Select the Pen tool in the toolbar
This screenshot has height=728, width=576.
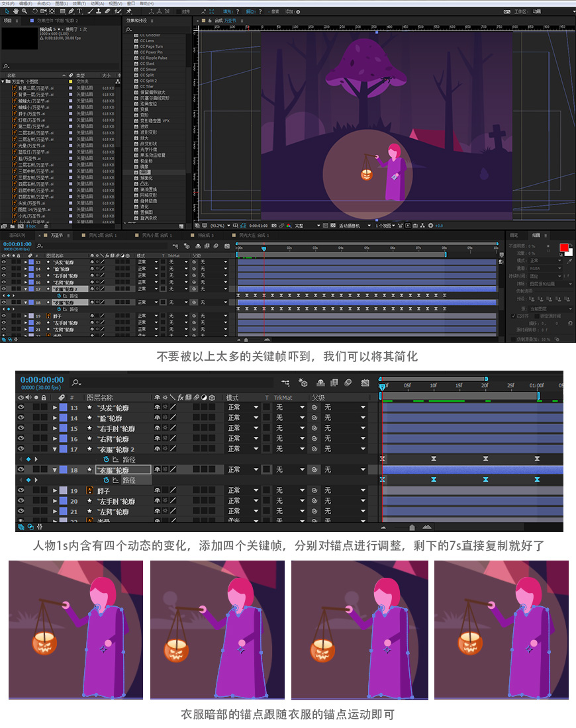point(70,11)
